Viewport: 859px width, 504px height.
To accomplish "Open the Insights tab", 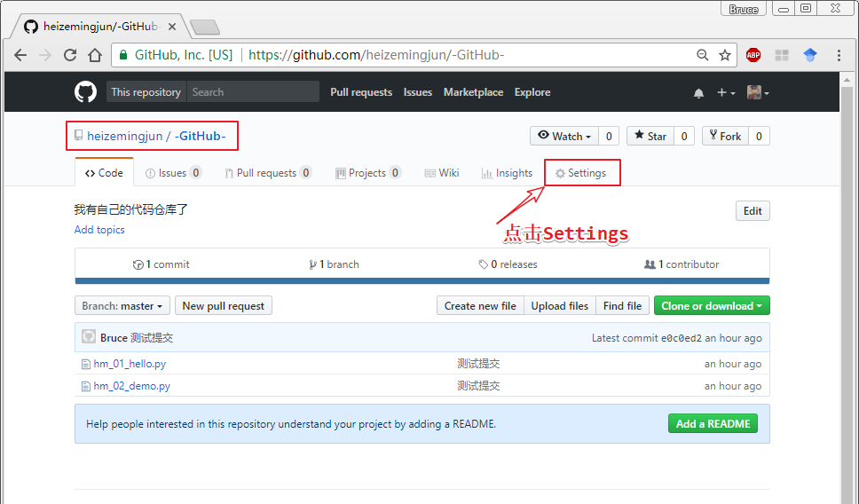I will pos(508,172).
